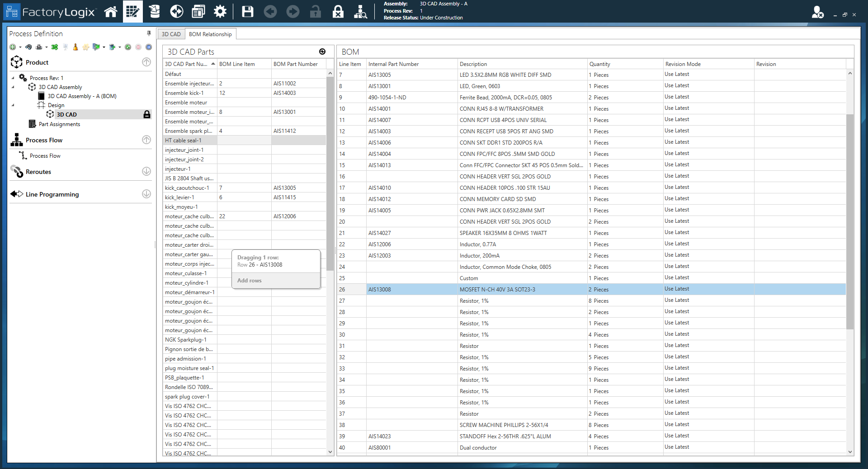Collapse the 3D CAD Assembly tree node
The width and height of the screenshot is (868, 469).
point(13,87)
